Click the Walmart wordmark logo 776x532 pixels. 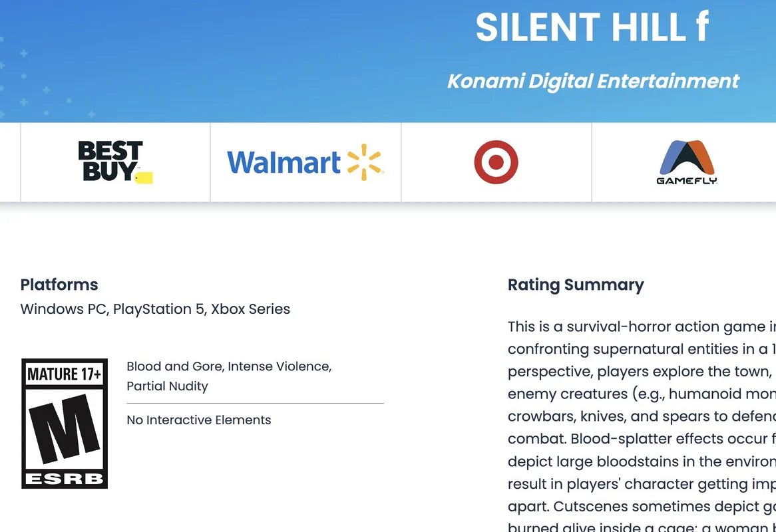[x=284, y=162]
